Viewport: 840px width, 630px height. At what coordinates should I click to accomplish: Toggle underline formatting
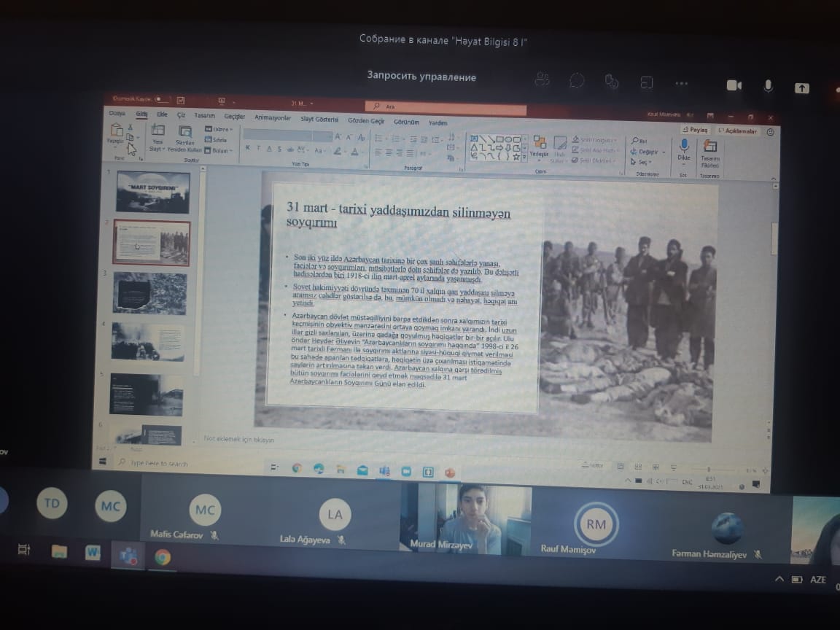(269, 149)
